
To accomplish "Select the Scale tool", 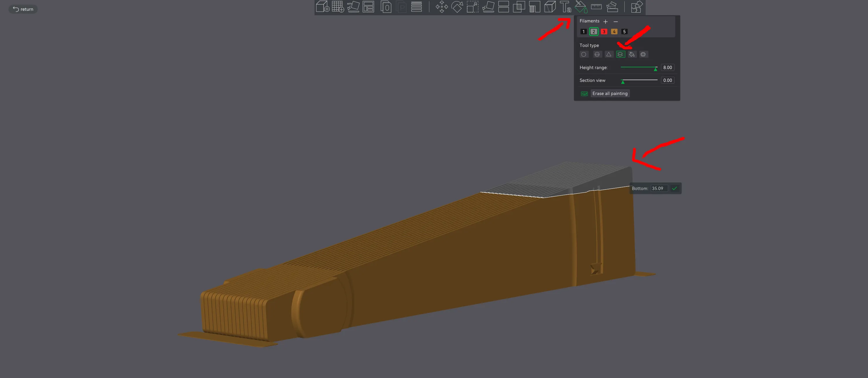I will [x=472, y=6].
